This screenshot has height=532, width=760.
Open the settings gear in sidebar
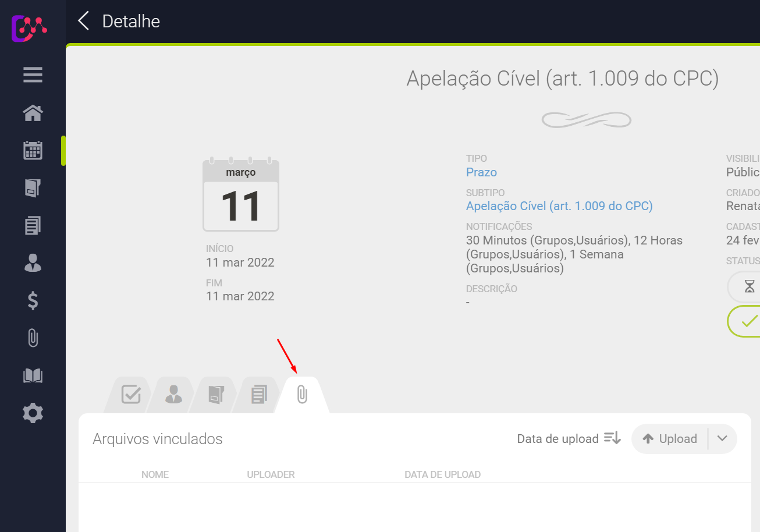click(x=33, y=413)
